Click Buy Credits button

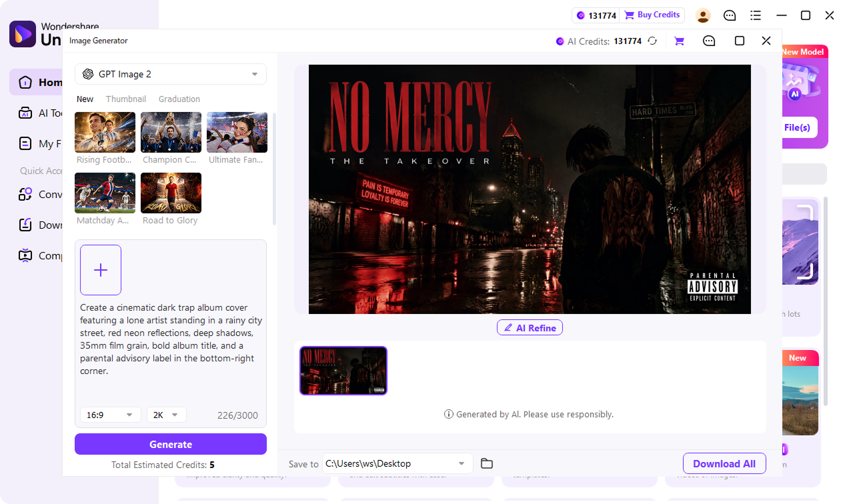[x=652, y=15]
